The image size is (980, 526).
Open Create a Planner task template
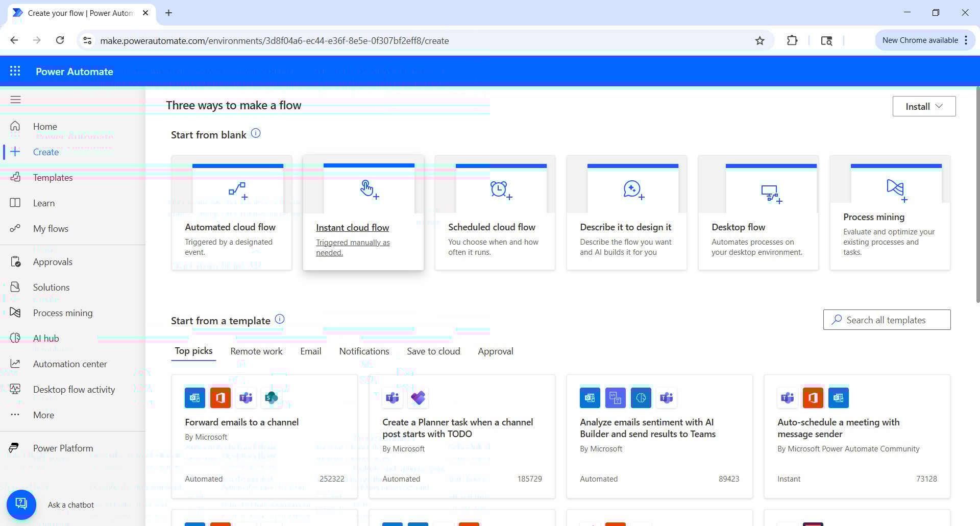pos(458,428)
